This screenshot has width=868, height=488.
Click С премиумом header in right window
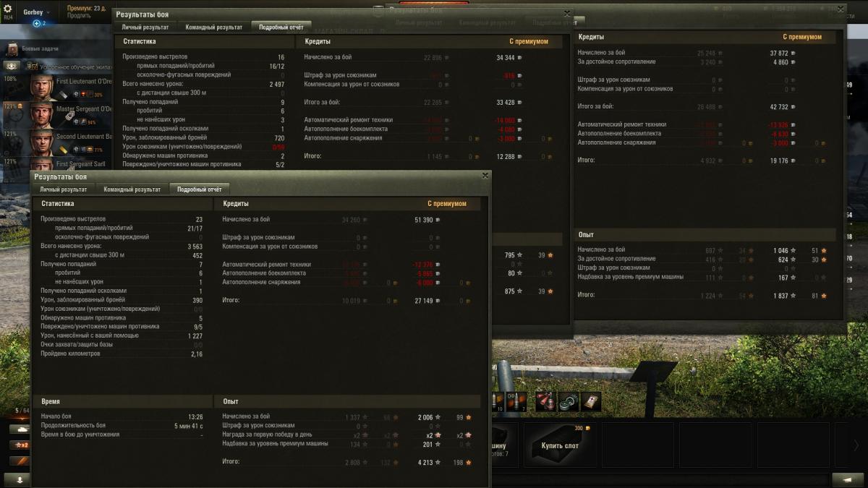[x=802, y=37]
